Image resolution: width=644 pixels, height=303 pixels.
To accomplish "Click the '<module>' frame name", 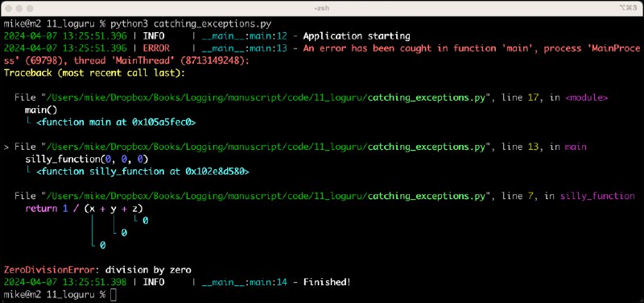I will (587, 98).
